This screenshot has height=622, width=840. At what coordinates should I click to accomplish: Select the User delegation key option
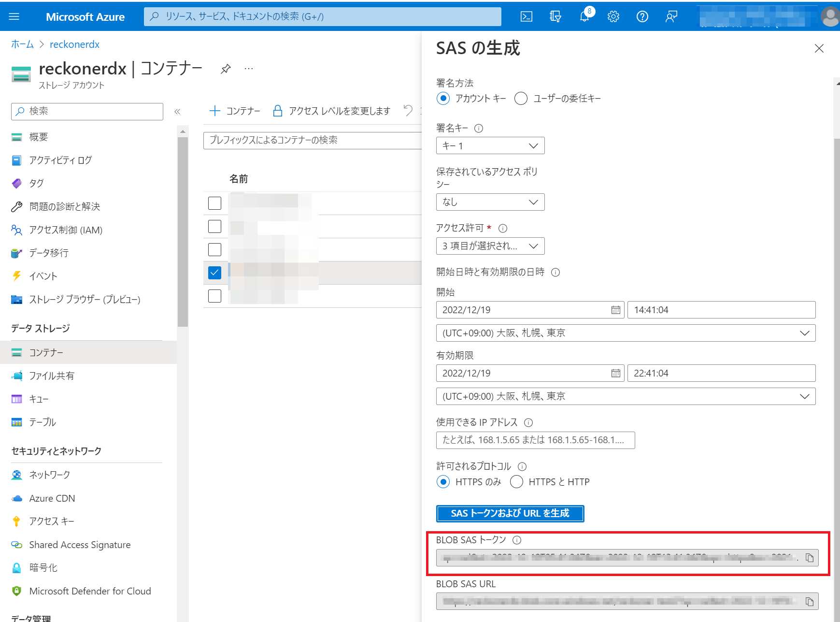click(x=521, y=99)
